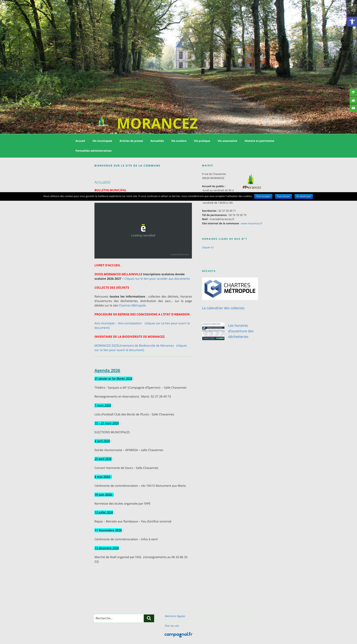Click the MORANCEZ site title
Screen dimensions: 357x644
[x=157, y=123]
